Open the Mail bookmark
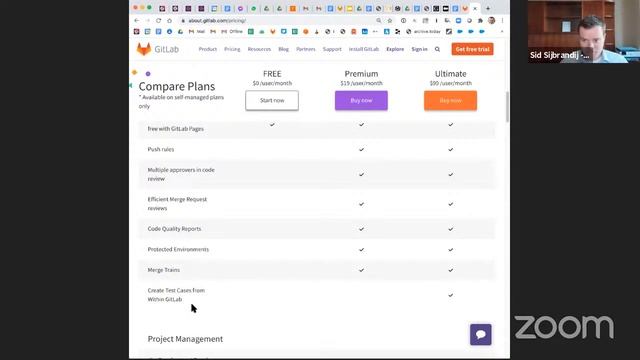This screenshot has width=640, height=360. click(x=197, y=31)
